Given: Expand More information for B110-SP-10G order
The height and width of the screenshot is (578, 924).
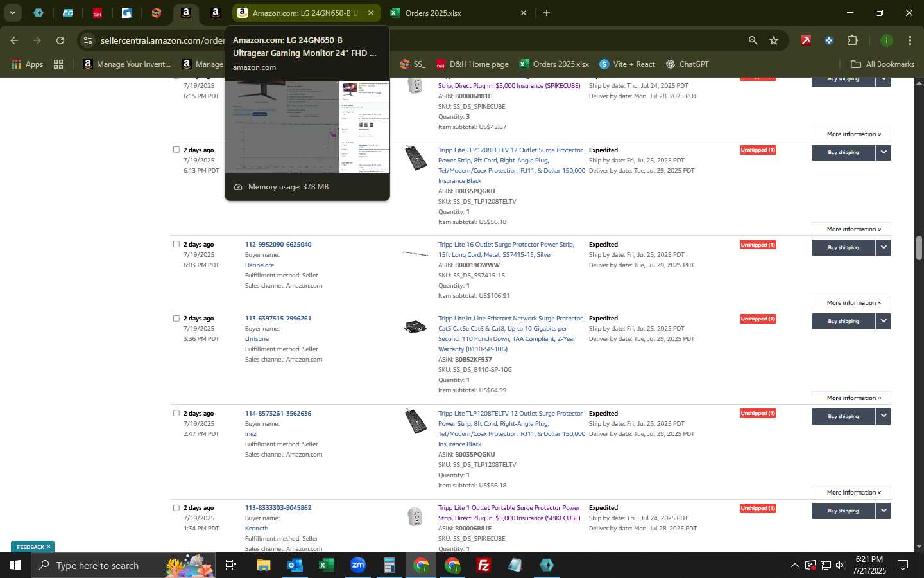Looking at the screenshot, I should click(x=851, y=398).
